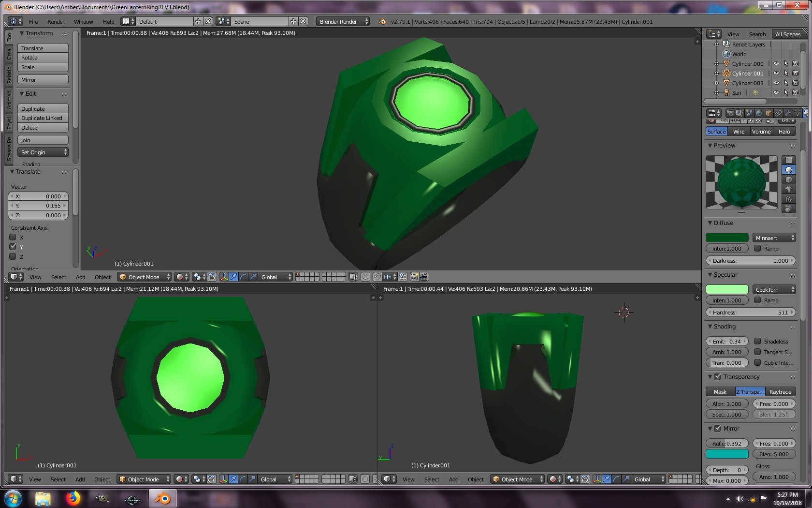This screenshot has width=812, height=508.
Task: Collapse the Diffuse panel
Action: [710, 223]
